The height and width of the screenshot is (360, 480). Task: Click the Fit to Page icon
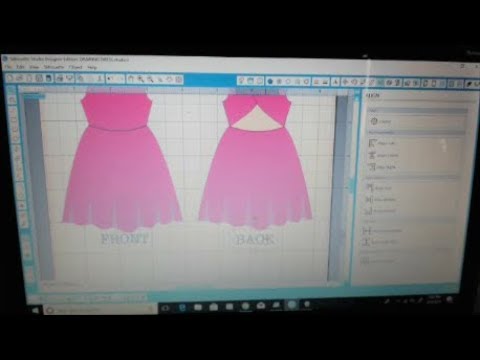coord(179,79)
